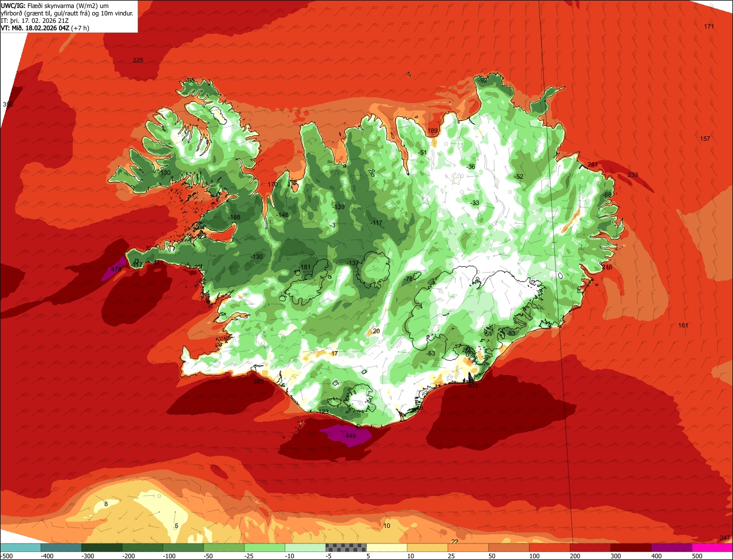The width and height of the screenshot is (733, 560).
Task: Click the 241 value on north-east coast
Action: (x=593, y=164)
